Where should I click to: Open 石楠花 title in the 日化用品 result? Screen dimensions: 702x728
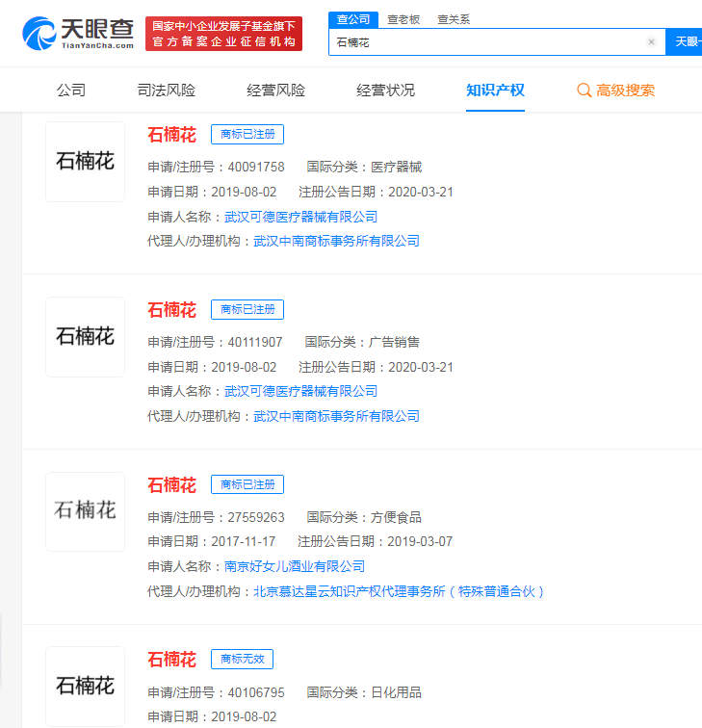[x=171, y=660]
